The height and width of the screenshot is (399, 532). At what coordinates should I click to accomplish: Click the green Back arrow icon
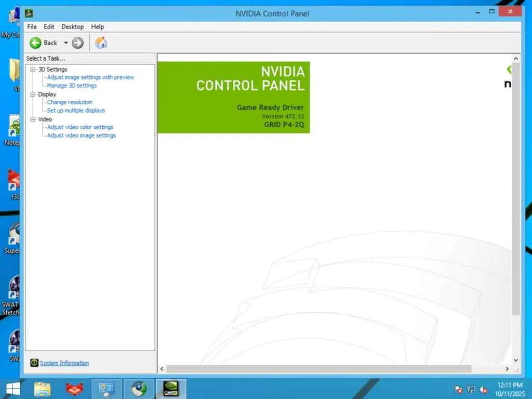(35, 43)
